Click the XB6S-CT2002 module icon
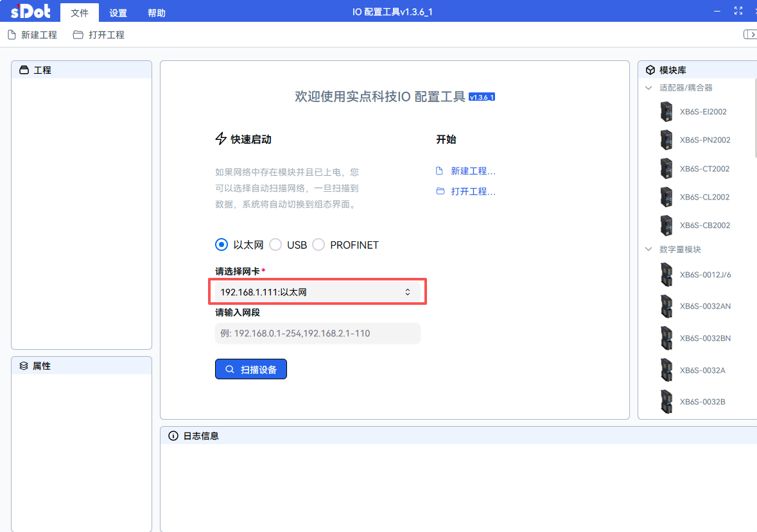The image size is (757, 532). (666, 169)
